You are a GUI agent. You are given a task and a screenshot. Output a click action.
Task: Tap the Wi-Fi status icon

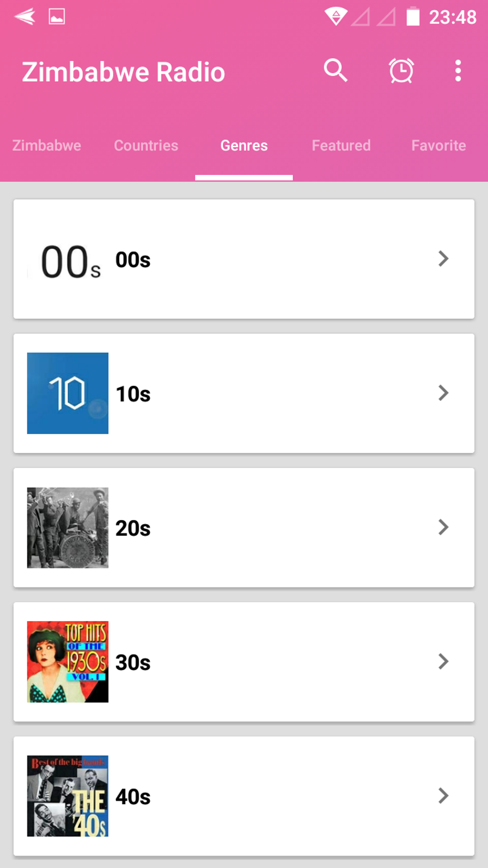(x=336, y=17)
